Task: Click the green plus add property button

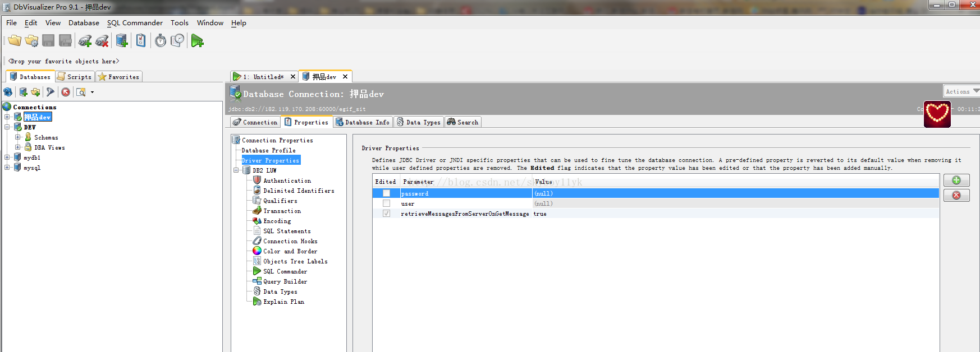Action: [956, 180]
